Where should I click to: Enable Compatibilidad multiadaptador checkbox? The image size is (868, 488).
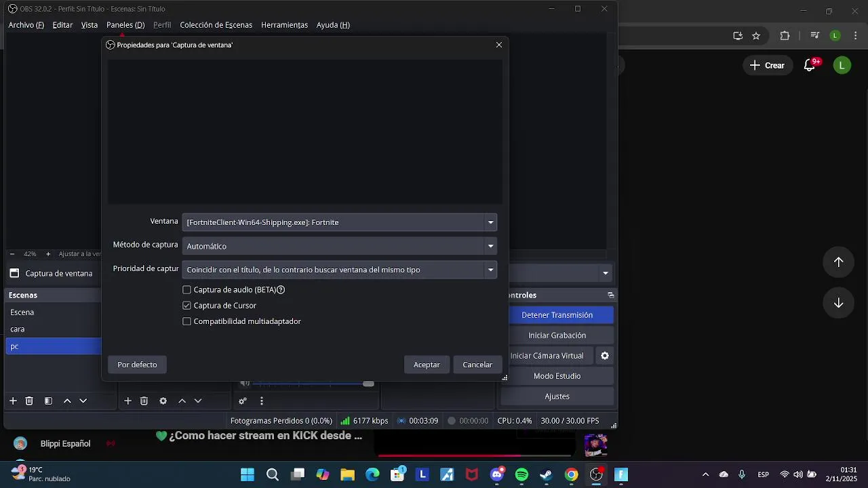(186, 321)
